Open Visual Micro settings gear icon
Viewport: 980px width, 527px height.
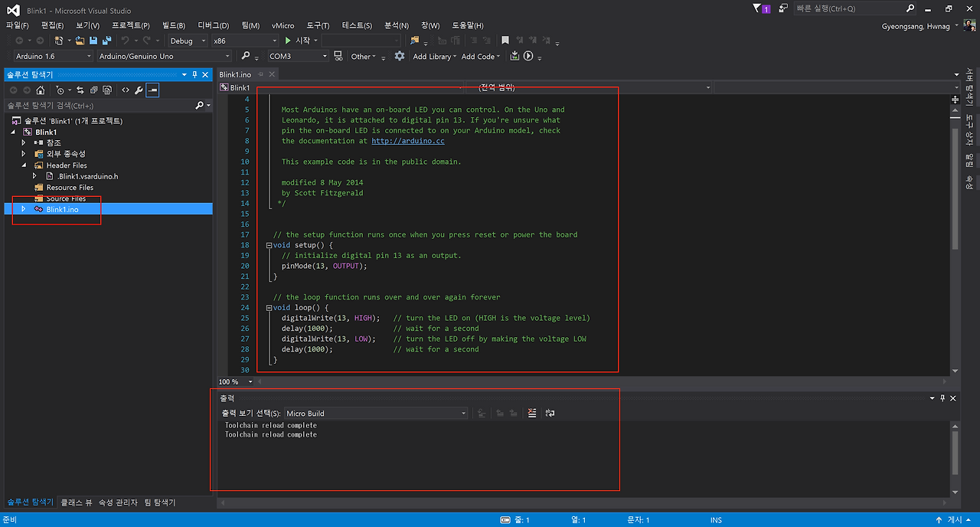pyautogui.click(x=399, y=56)
